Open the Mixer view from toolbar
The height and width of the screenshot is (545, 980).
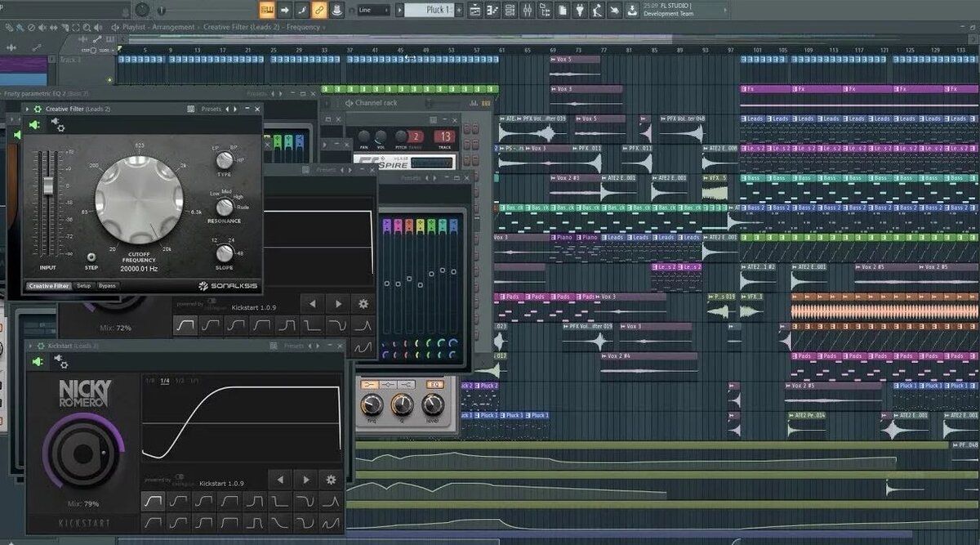tap(527, 10)
